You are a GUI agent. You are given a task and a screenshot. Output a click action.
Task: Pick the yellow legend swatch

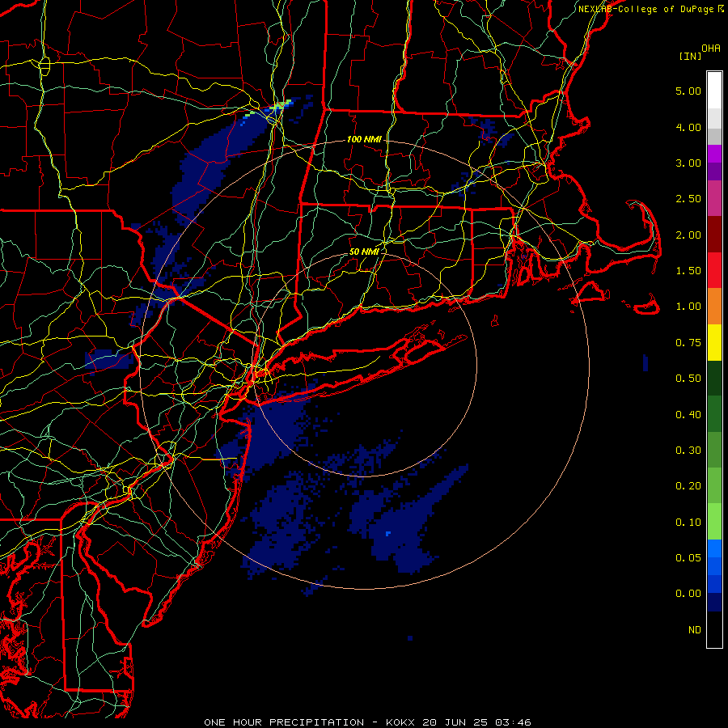(714, 342)
